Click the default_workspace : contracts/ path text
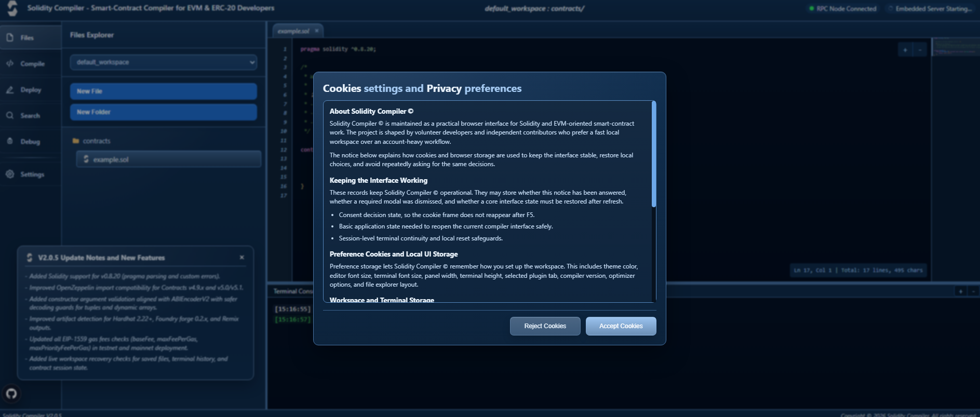The image size is (980, 417). coord(534,8)
